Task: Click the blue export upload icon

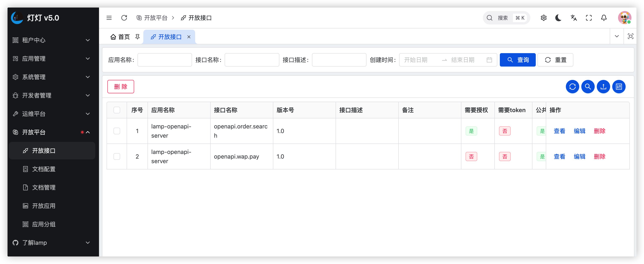Action: (603, 87)
